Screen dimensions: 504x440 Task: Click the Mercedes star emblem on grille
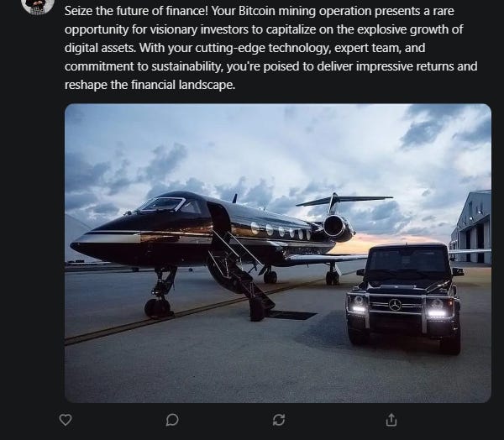(395, 305)
